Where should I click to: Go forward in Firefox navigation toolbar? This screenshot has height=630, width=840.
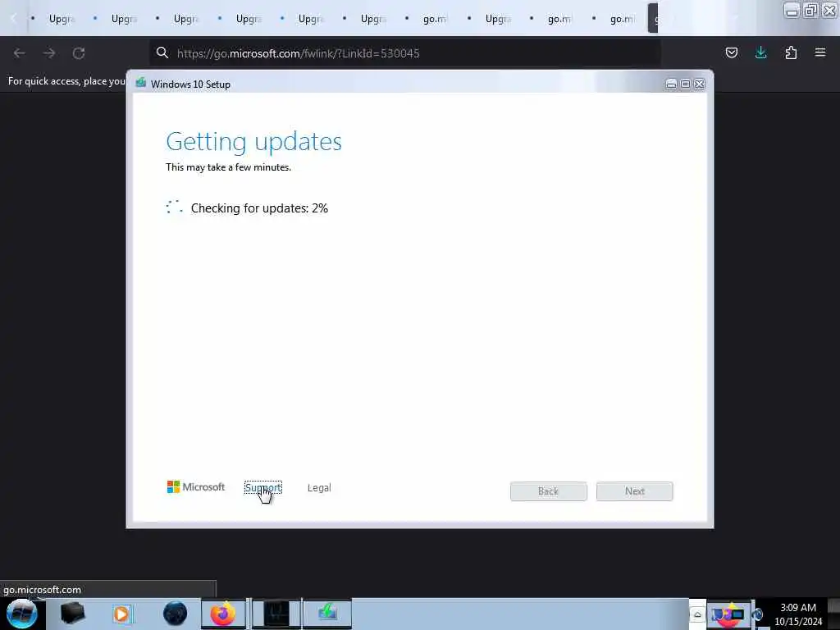point(49,53)
